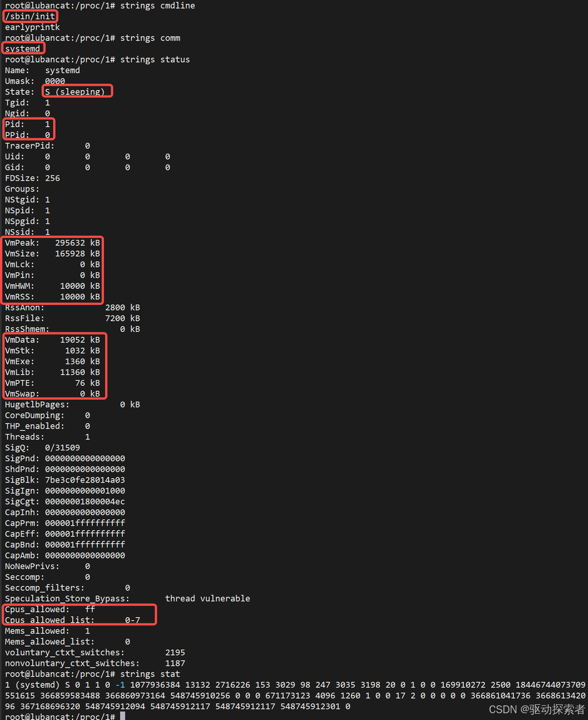Click the 'VmLck:' line

click(x=52, y=264)
